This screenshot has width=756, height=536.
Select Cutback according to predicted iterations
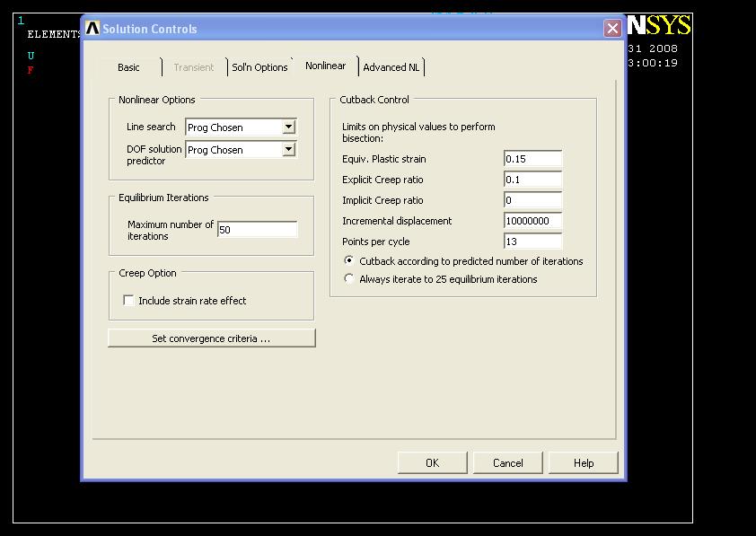pyautogui.click(x=349, y=261)
